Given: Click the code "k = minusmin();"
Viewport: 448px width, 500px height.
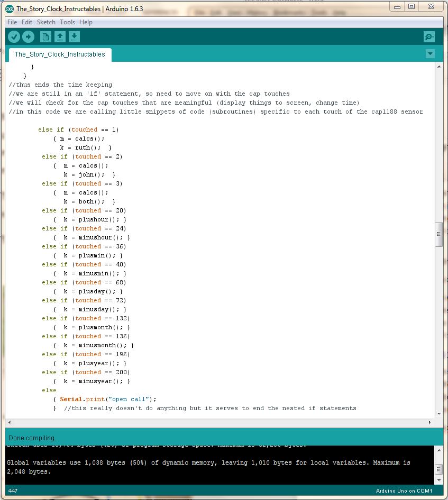Looking at the screenshot, I should (x=92, y=274).
